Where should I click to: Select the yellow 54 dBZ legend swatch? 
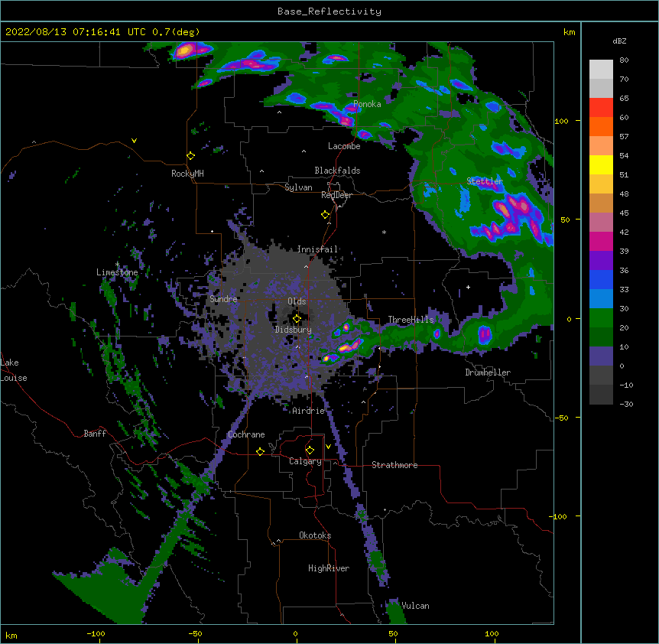coord(601,164)
